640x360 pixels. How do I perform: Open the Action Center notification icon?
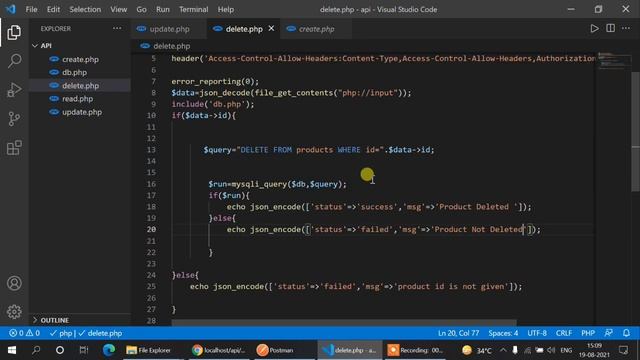click(623, 350)
